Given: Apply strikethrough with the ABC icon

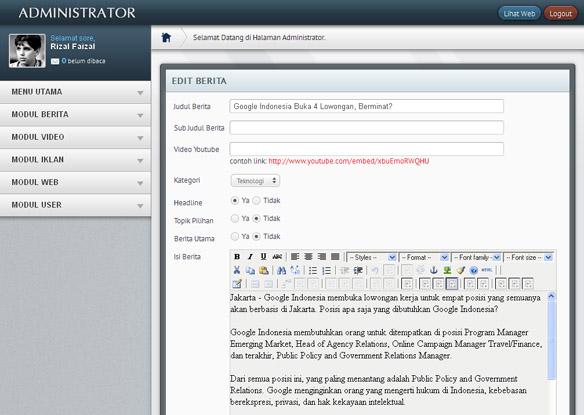Looking at the screenshot, I should click(277, 257).
